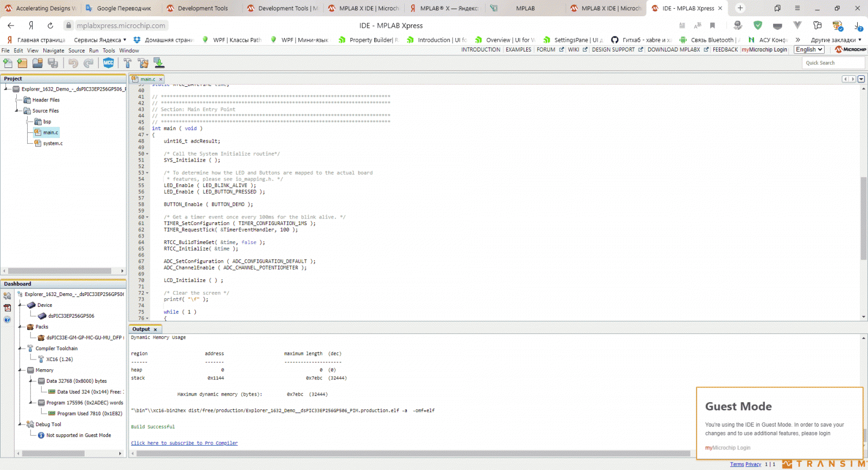
Task: Open the DESIGN SUPPORT link
Action: click(617, 49)
